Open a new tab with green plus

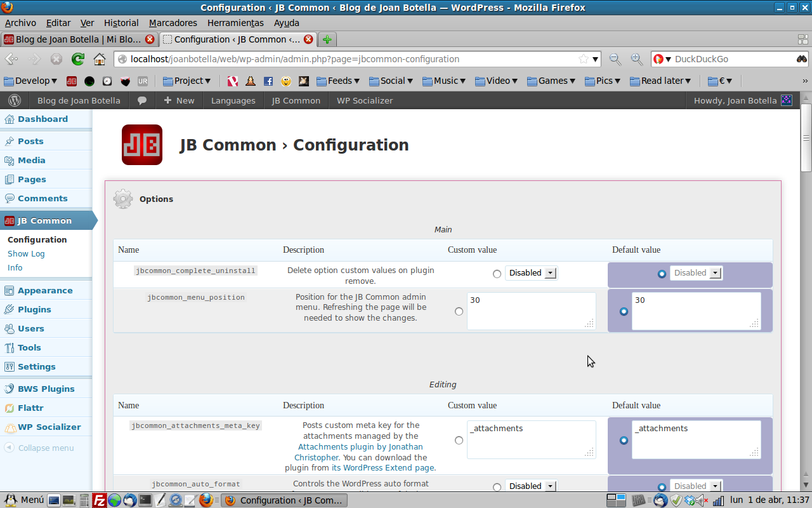pos(327,39)
